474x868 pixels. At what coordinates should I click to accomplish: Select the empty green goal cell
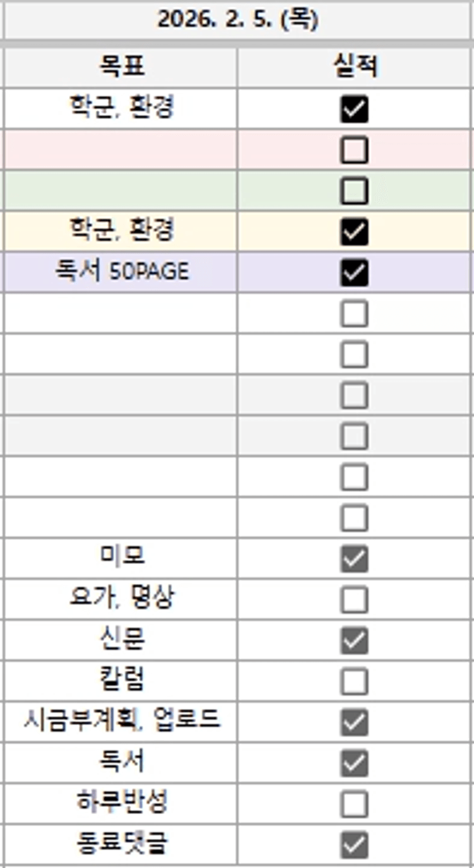pyautogui.click(x=121, y=191)
